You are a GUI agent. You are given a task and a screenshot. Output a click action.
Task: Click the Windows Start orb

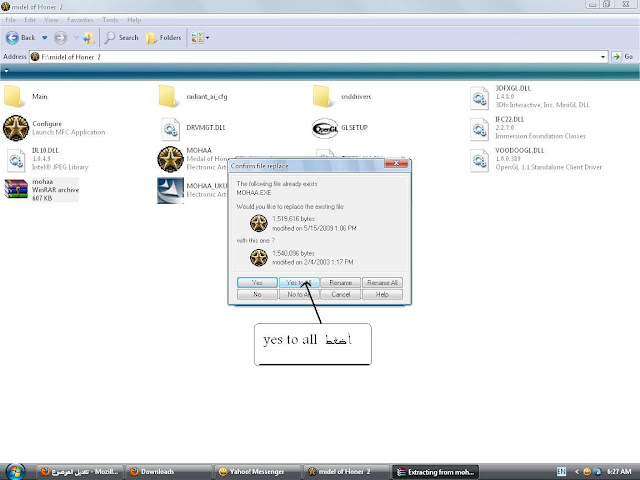(16, 471)
